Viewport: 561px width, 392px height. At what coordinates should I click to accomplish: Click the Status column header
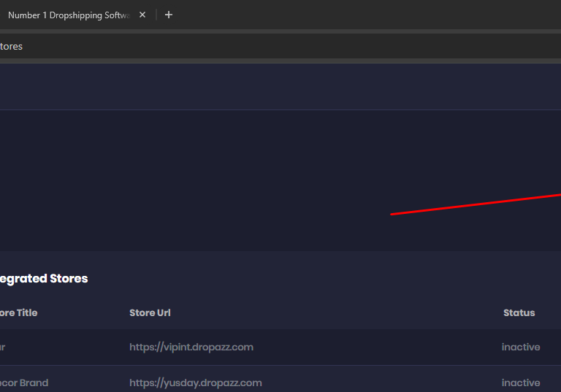pyautogui.click(x=519, y=312)
